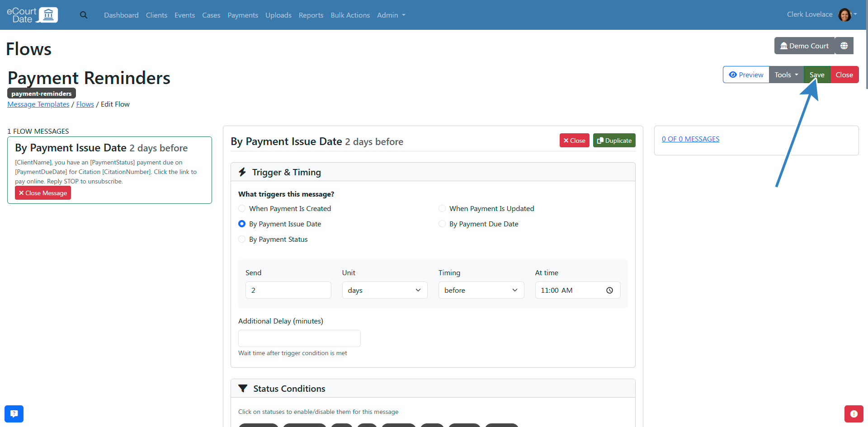This screenshot has height=427, width=868.
Task: Click the Additional Delay minutes field
Action: (x=299, y=338)
